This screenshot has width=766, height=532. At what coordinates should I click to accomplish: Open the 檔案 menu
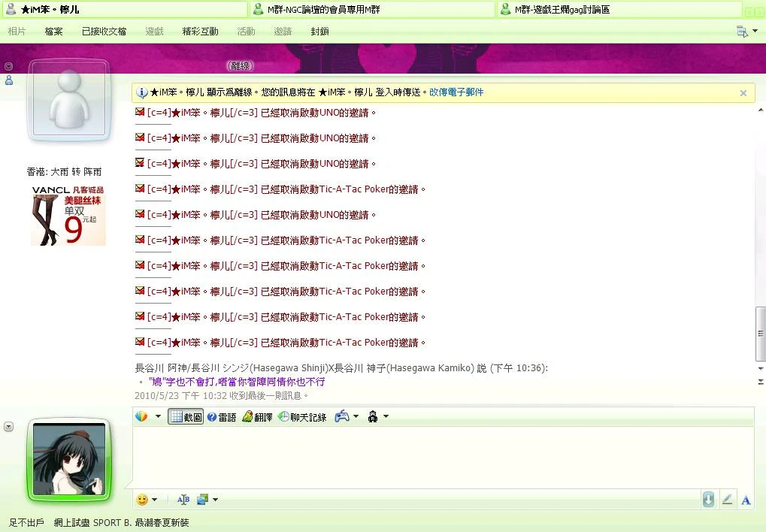53,32
